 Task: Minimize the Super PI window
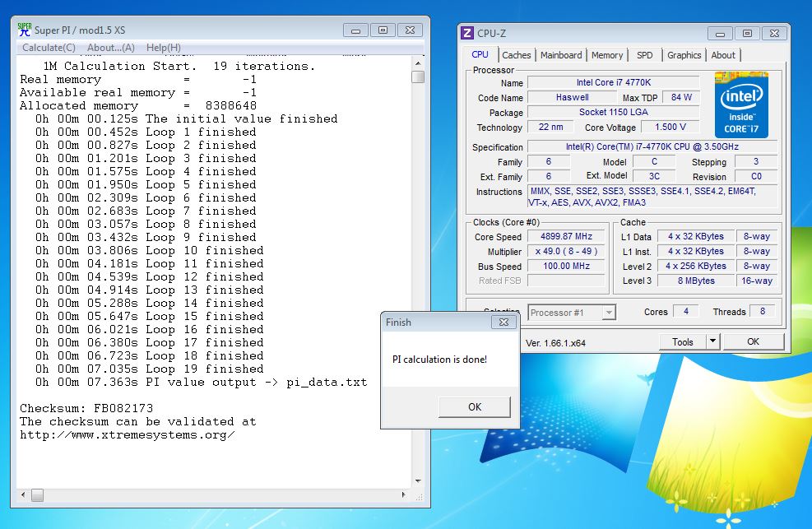click(x=355, y=30)
